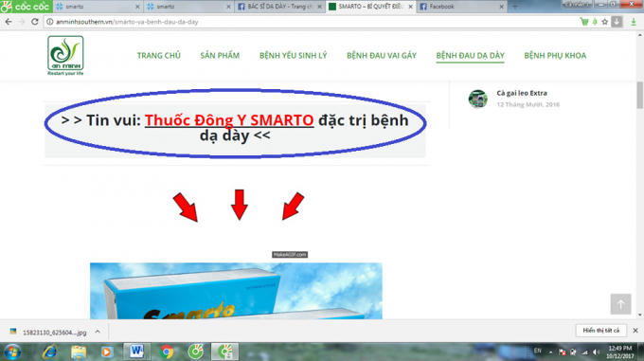Open the taskbar clock showing 12:49 PM
The height and width of the screenshot is (361, 644).
619,352
